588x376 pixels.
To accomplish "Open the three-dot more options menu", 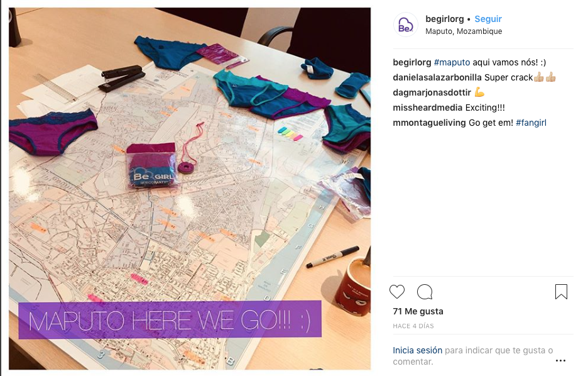I will [x=560, y=361].
